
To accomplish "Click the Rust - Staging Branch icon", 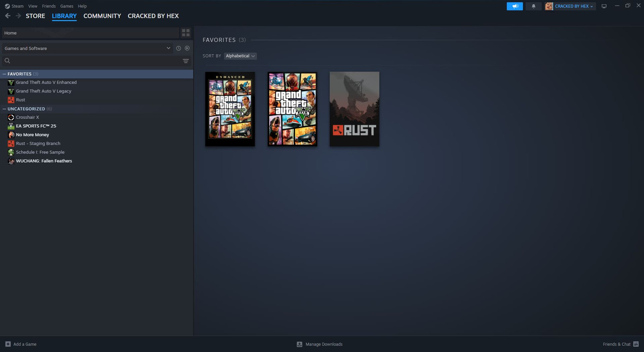I will tap(11, 144).
